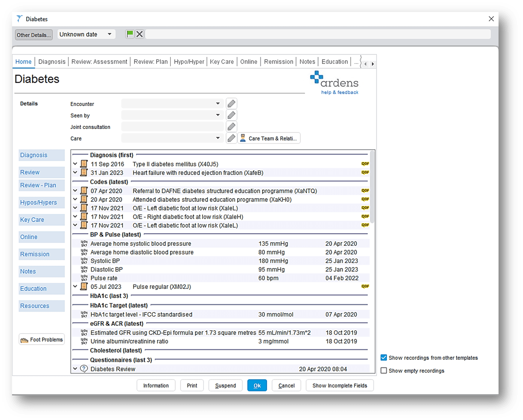
Task: Click the Ardens logo
Action: [334, 80]
